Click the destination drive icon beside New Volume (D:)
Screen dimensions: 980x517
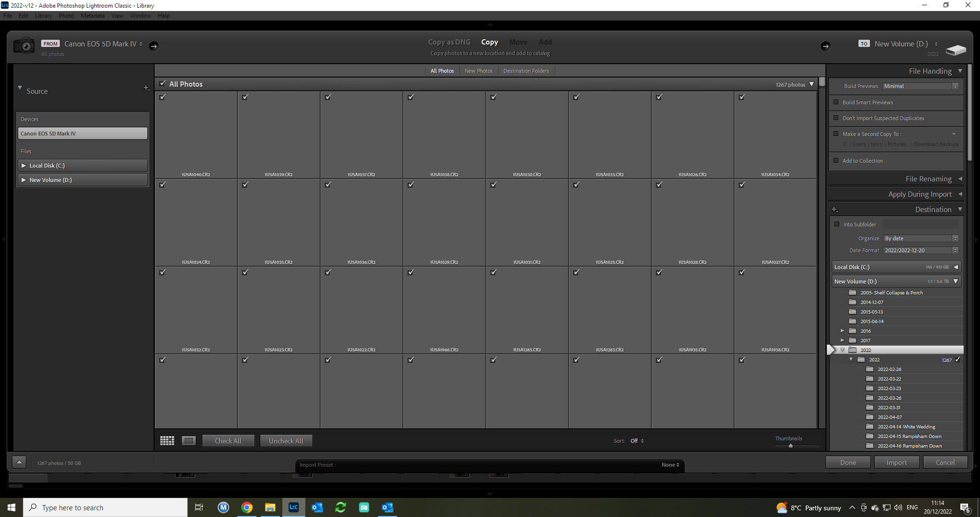coord(956,49)
